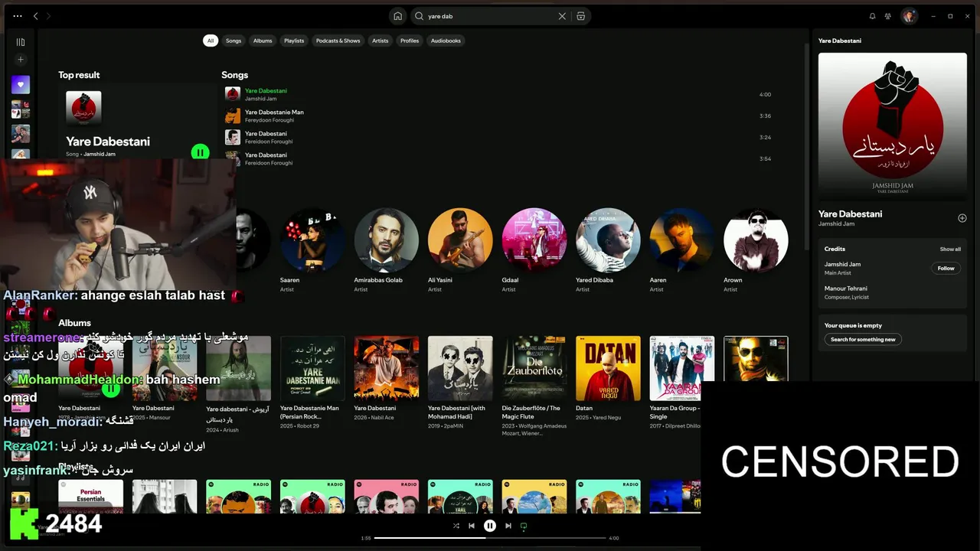Add Yare Dabestani to library with plus icon
Screen dimensions: 980x551
coord(962,218)
